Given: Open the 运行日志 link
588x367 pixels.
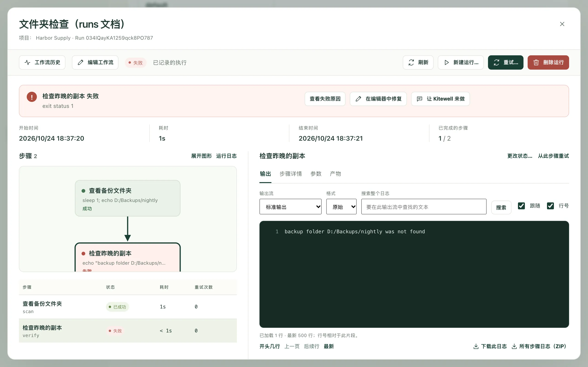Looking at the screenshot, I should coord(226,156).
